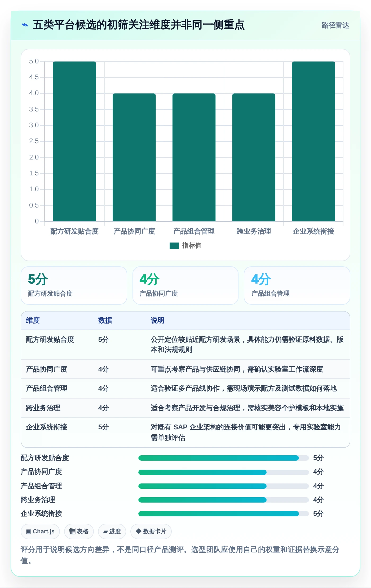Click the 配方研发贴合度 bar in the chart
This screenshot has width=371, height=588.
point(74,141)
